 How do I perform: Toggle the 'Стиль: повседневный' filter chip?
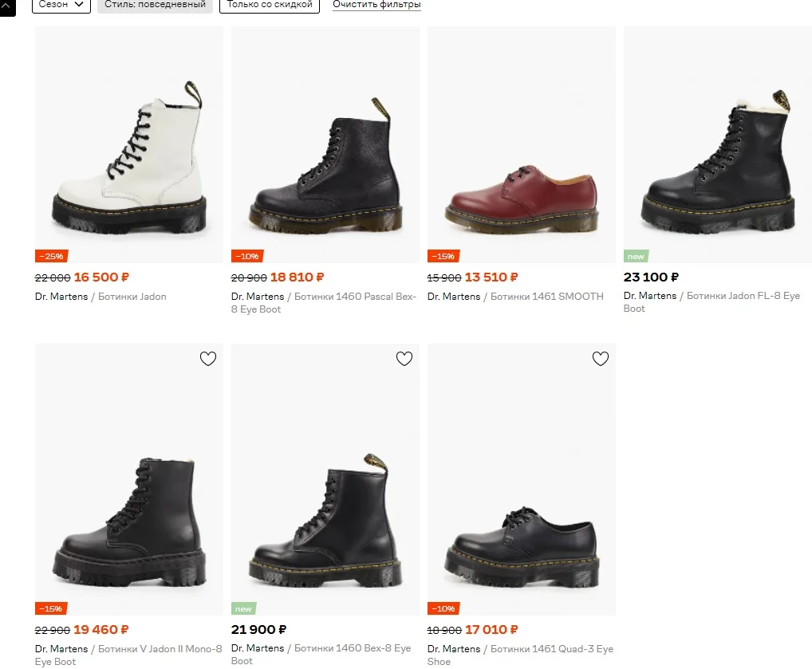pyautogui.click(x=155, y=5)
